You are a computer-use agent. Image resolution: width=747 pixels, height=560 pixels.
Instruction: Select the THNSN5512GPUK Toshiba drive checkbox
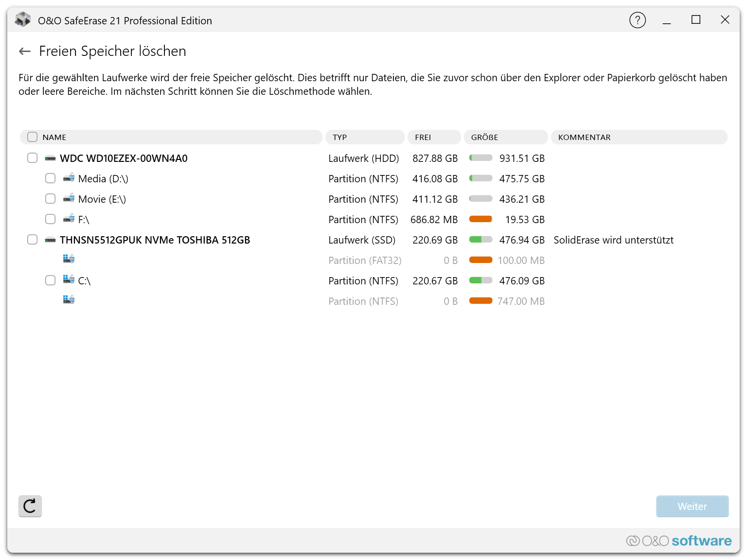coord(33,240)
